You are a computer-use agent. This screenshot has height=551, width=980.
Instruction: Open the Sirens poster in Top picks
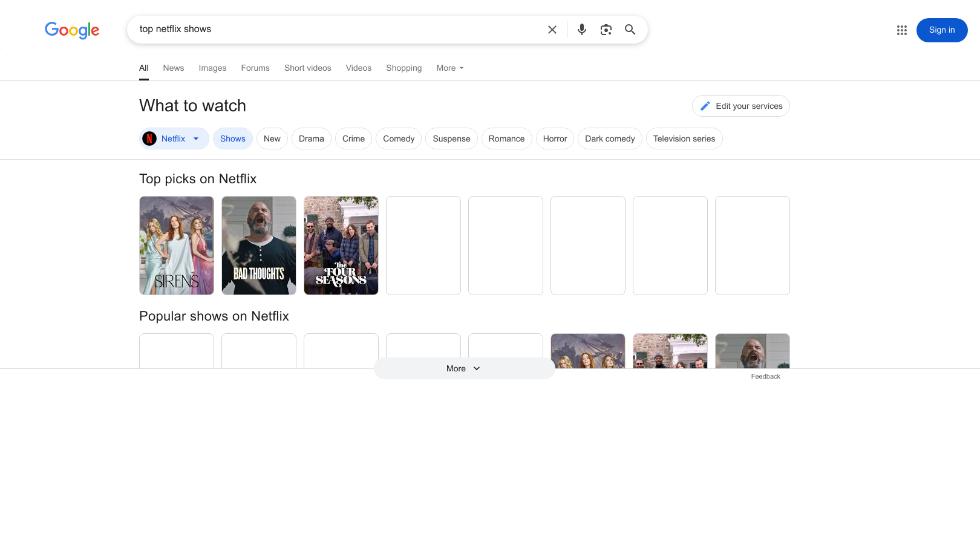177,246
